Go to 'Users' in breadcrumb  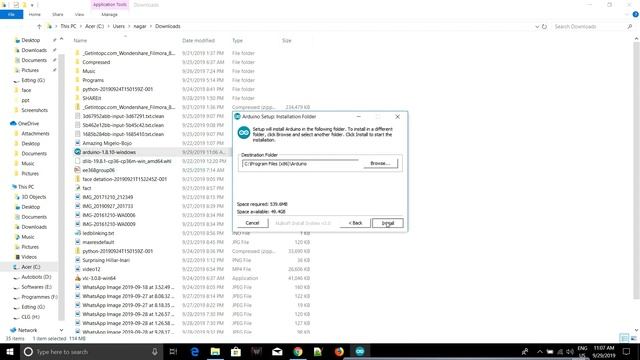click(118, 26)
